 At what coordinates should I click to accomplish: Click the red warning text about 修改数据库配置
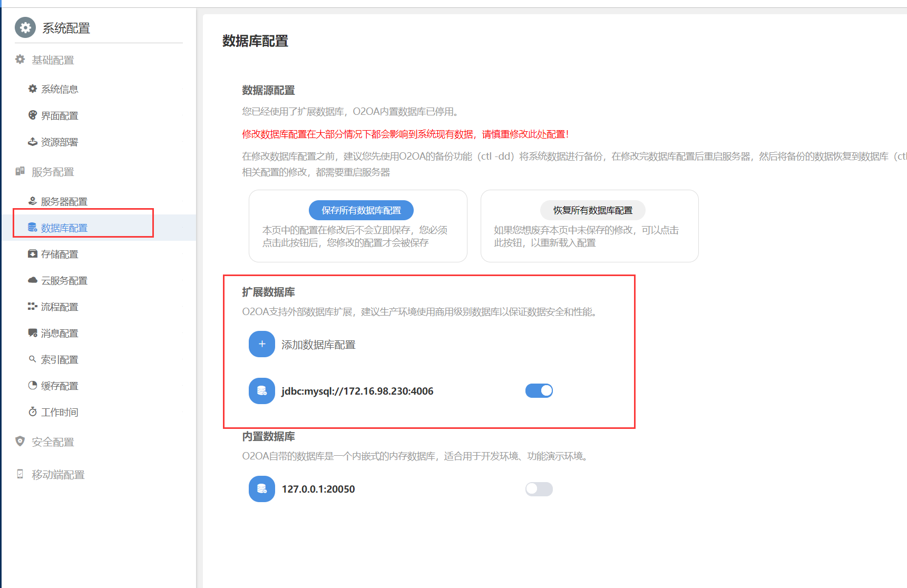coord(405,134)
